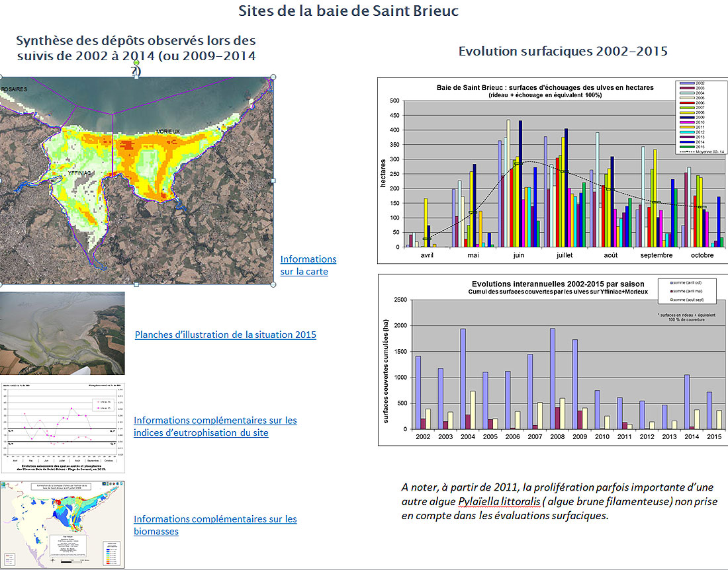728x570 pixels.
Task: Select the aerial photo thumbnail of the bay
Action: pos(62,333)
